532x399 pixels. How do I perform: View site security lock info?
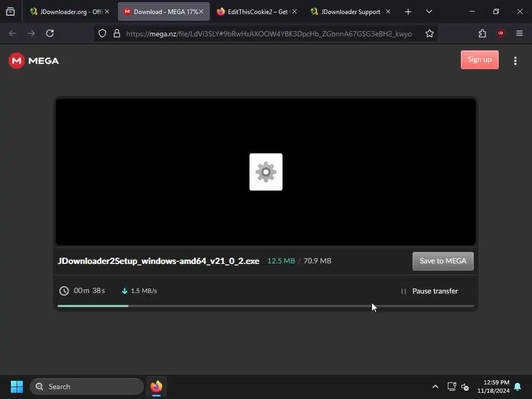[x=117, y=33]
